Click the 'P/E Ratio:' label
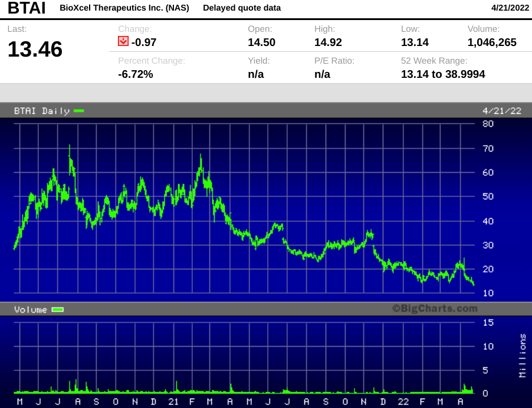 point(334,61)
